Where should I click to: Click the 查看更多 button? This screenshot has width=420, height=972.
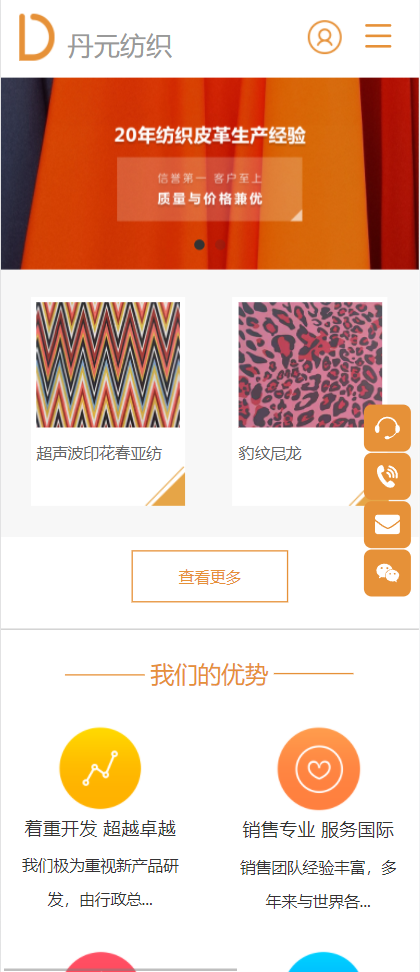coord(209,577)
